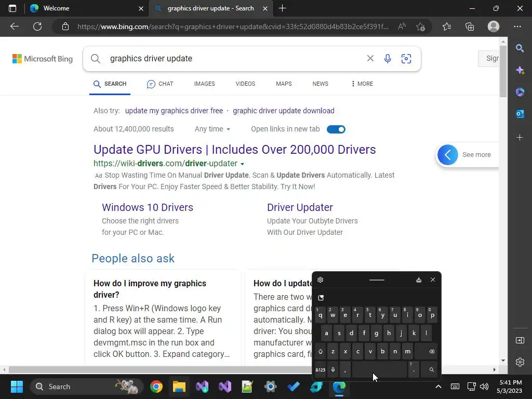Image resolution: width=532 pixels, height=399 pixels.
Task: Search by voice microphone icon
Action: 388,58
